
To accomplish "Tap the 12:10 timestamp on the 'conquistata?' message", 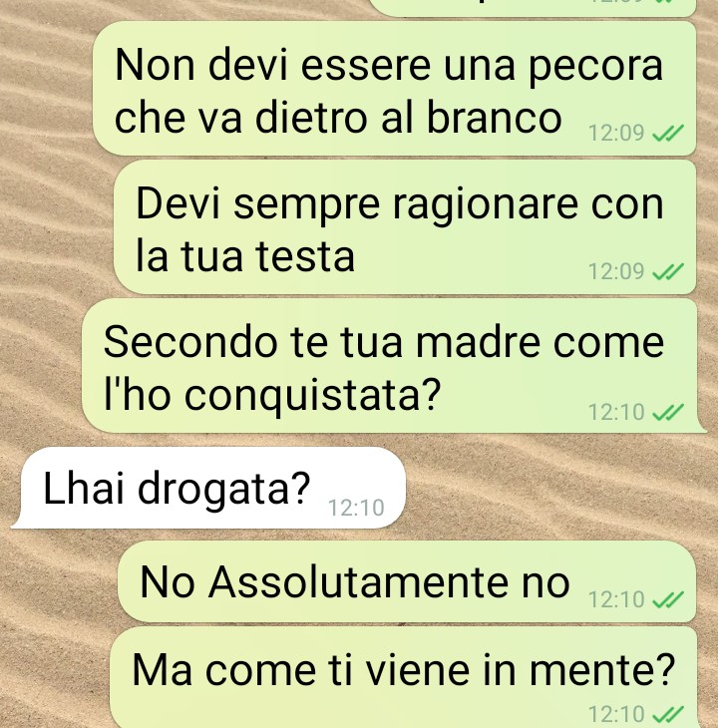I will tap(616, 412).
